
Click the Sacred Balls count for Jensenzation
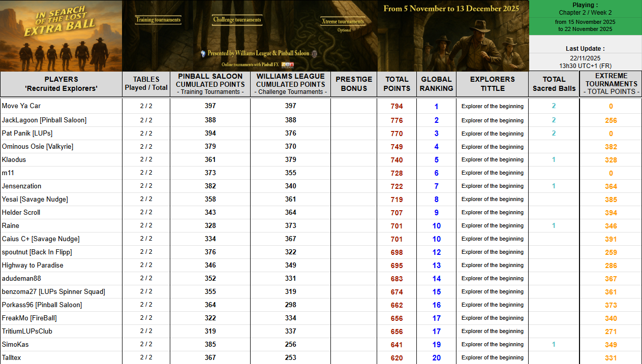(x=554, y=186)
